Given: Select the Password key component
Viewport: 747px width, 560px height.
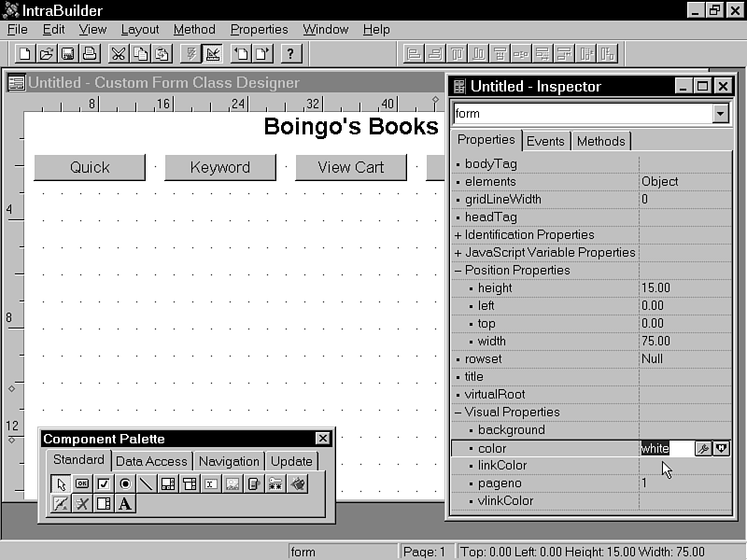Looking at the screenshot, I should pyautogui.click(x=275, y=483).
